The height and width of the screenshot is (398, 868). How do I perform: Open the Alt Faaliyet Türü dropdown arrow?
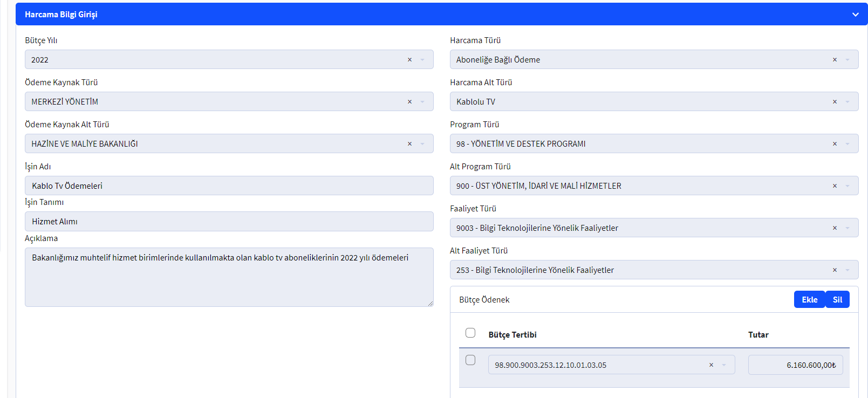[x=848, y=270]
